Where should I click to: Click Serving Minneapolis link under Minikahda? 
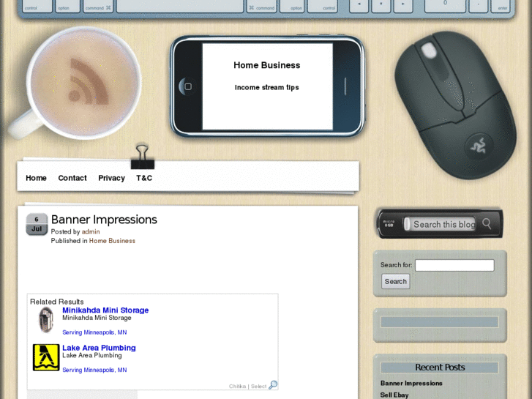tap(94, 332)
